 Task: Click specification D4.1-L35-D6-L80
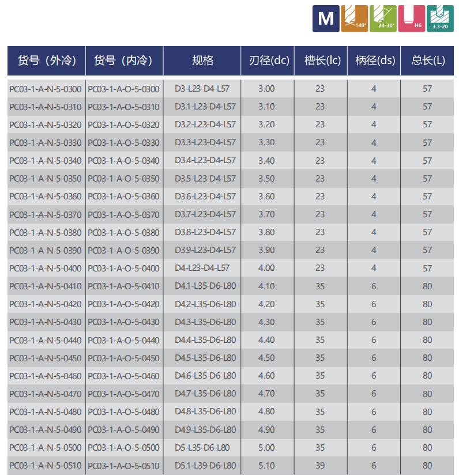pyautogui.click(x=205, y=286)
